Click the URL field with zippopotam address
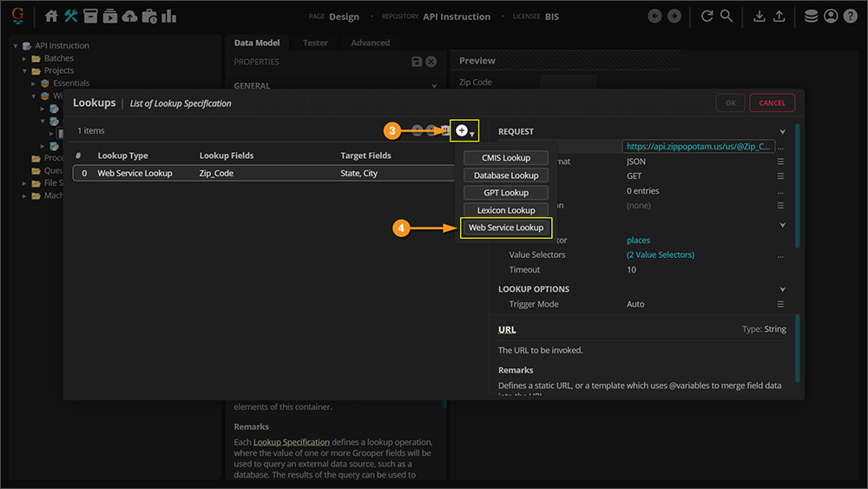 coord(698,147)
